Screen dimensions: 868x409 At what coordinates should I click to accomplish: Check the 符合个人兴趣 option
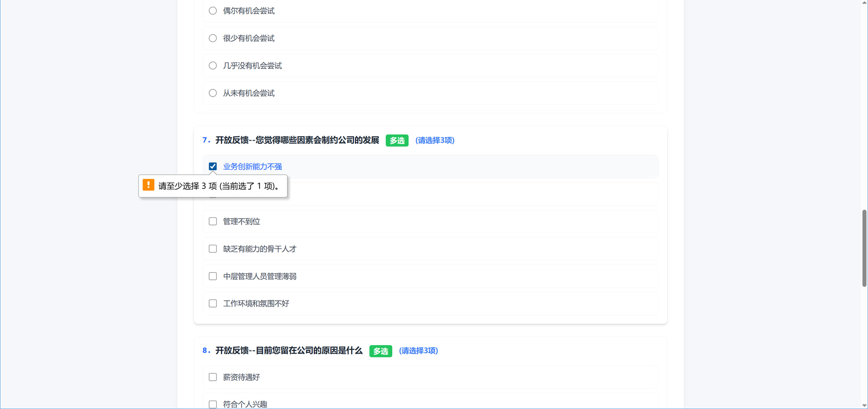212,404
